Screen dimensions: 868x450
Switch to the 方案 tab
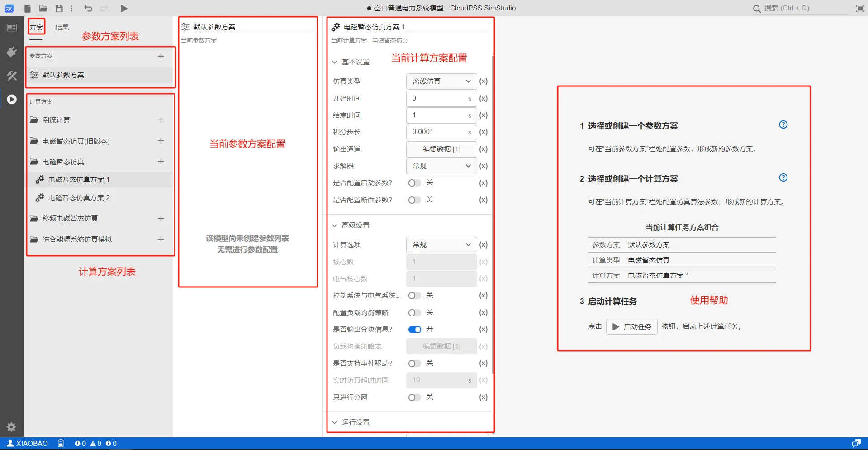pos(36,28)
